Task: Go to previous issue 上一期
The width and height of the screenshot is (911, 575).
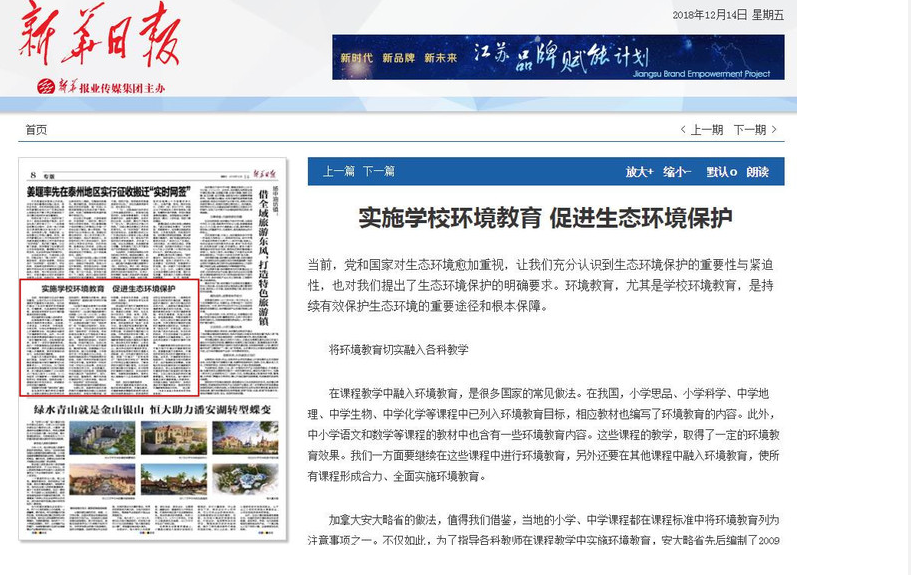Action: (x=702, y=130)
